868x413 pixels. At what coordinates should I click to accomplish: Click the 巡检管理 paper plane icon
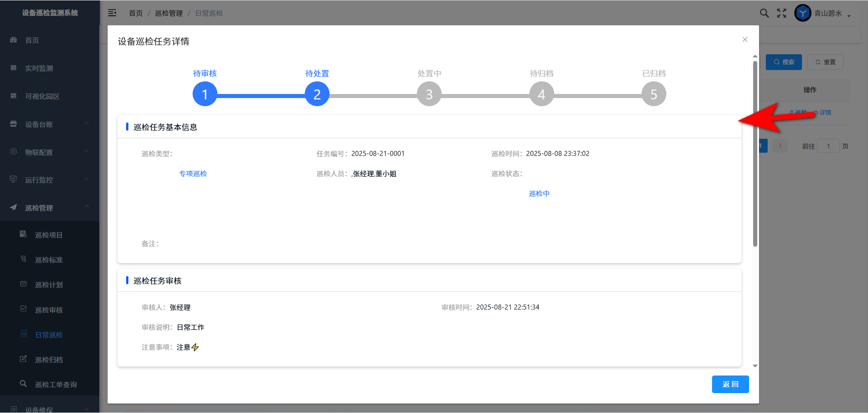tap(14, 207)
